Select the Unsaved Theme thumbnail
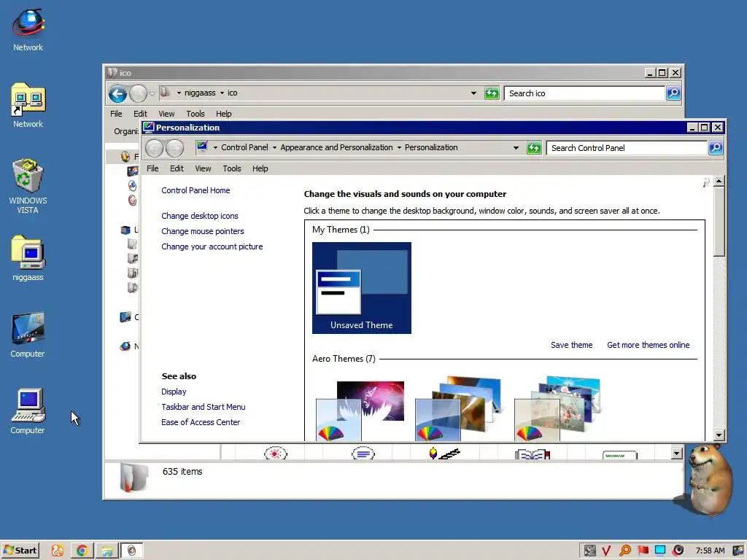Image resolution: width=747 pixels, height=560 pixels. click(x=362, y=287)
